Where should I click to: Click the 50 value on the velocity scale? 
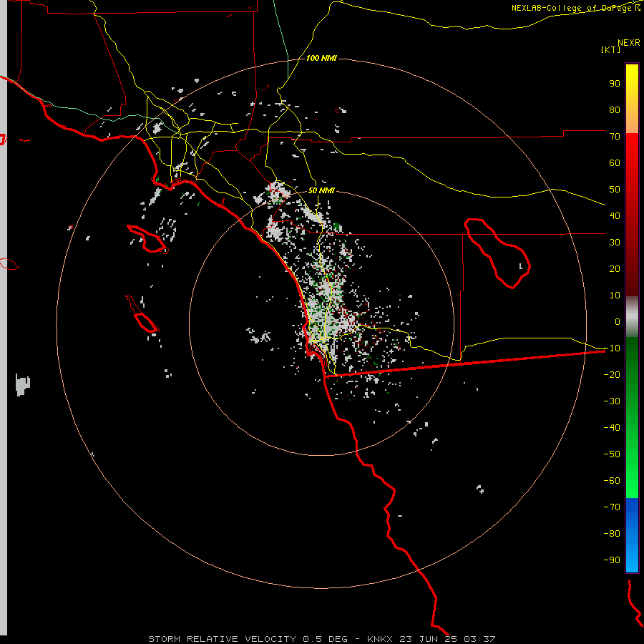coord(615,190)
